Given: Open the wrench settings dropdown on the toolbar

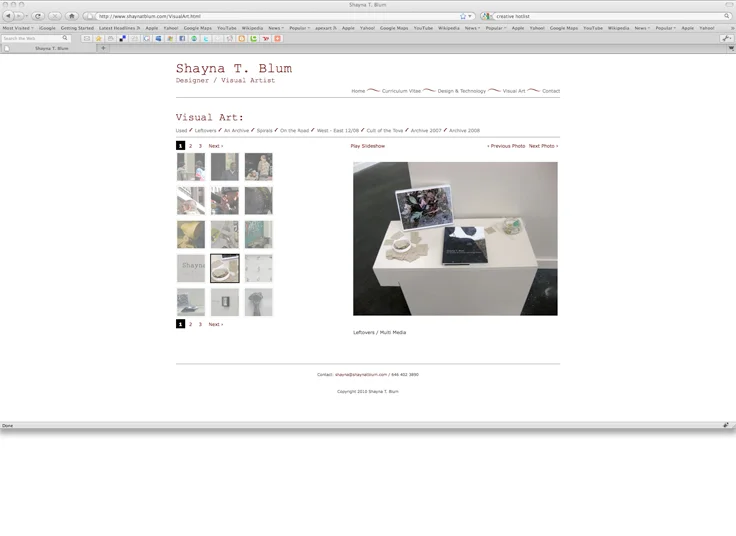Looking at the screenshot, I should click(x=727, y=38).
